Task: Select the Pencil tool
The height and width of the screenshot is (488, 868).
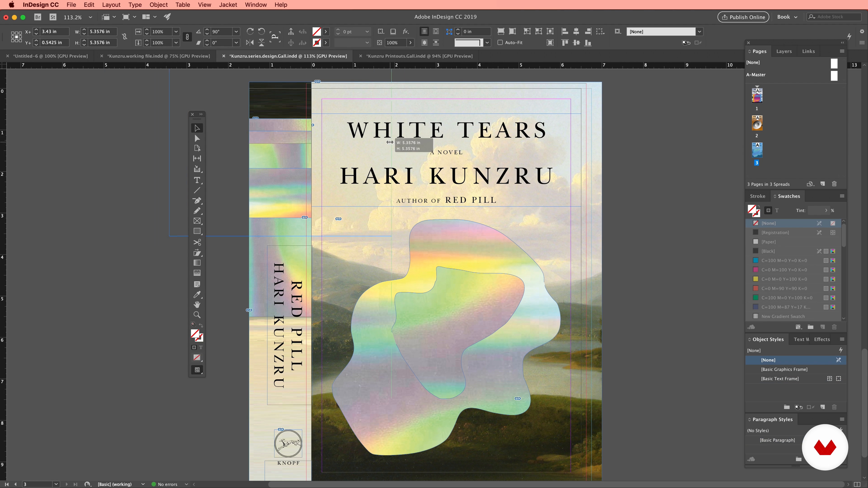Action: point(197,211)
